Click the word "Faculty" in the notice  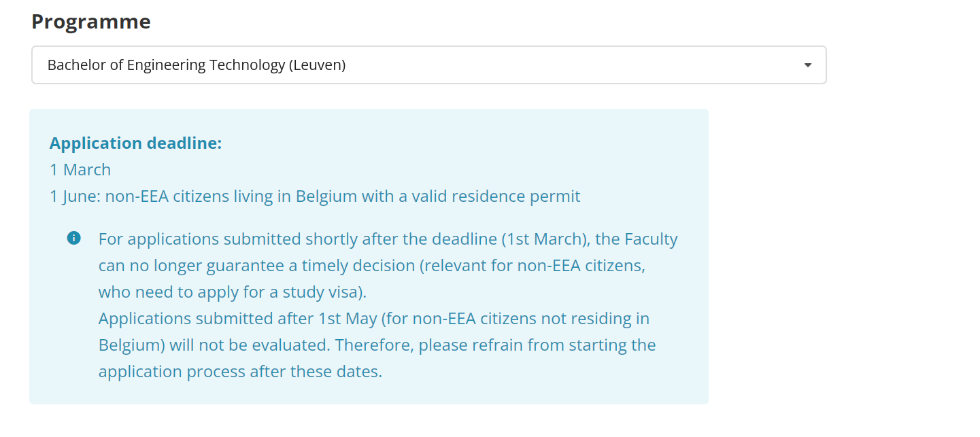pos(651,239)
